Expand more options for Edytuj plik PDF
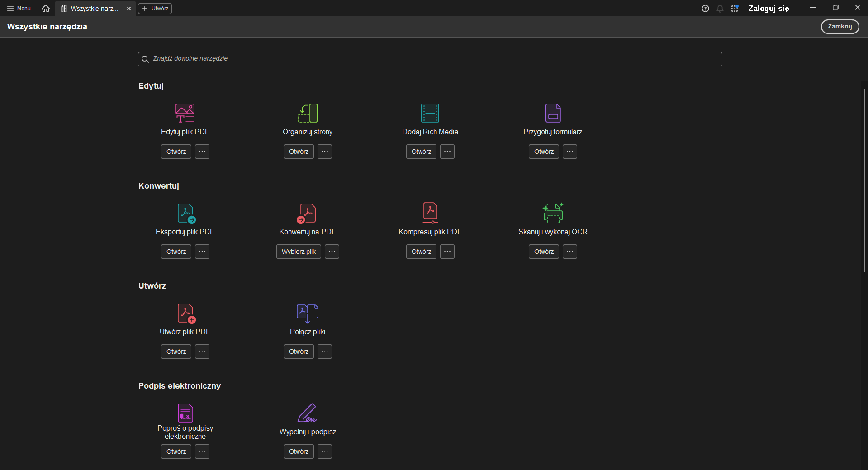 click(x=202, y=152)
